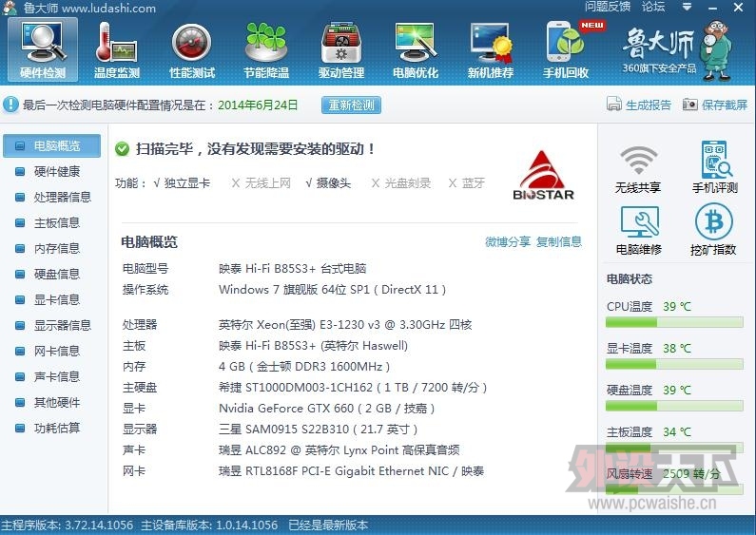Image resolution: width=756 pixels, height=535 pixels.
Task: Open the 无线共享 WiFi sharing tool
Action: tap(638, 169)
